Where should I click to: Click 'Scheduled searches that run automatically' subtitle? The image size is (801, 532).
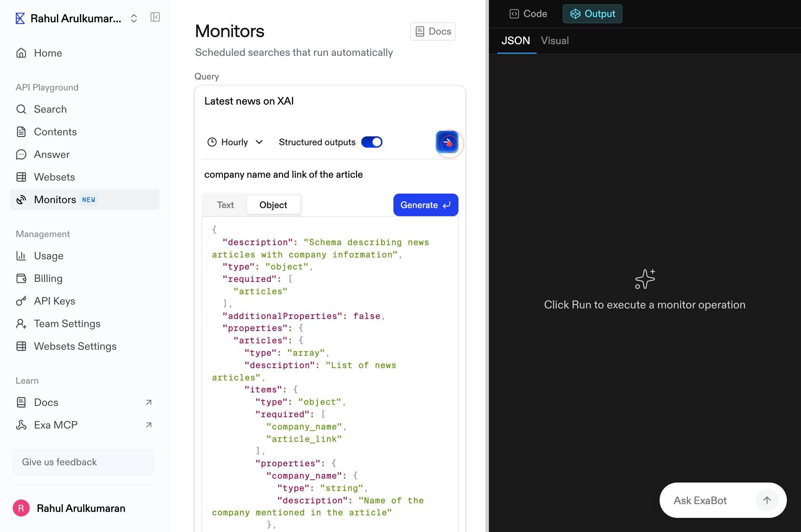point(294,52)
